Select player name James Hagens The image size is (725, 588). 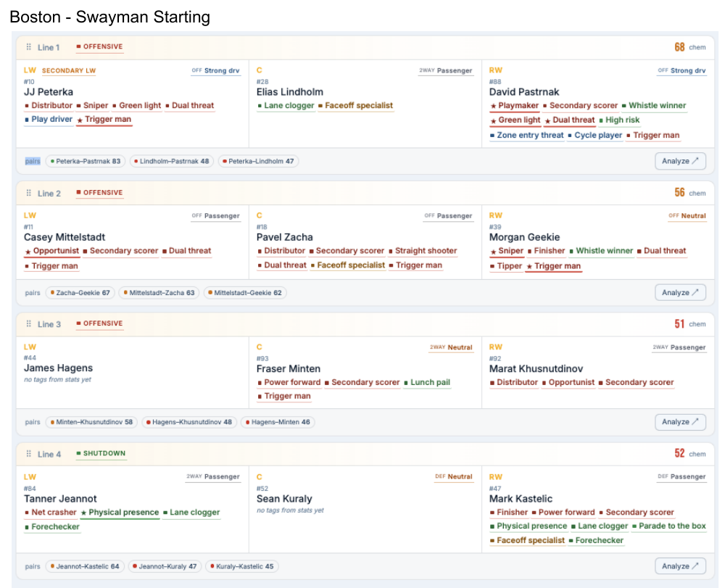coord(58,368)
